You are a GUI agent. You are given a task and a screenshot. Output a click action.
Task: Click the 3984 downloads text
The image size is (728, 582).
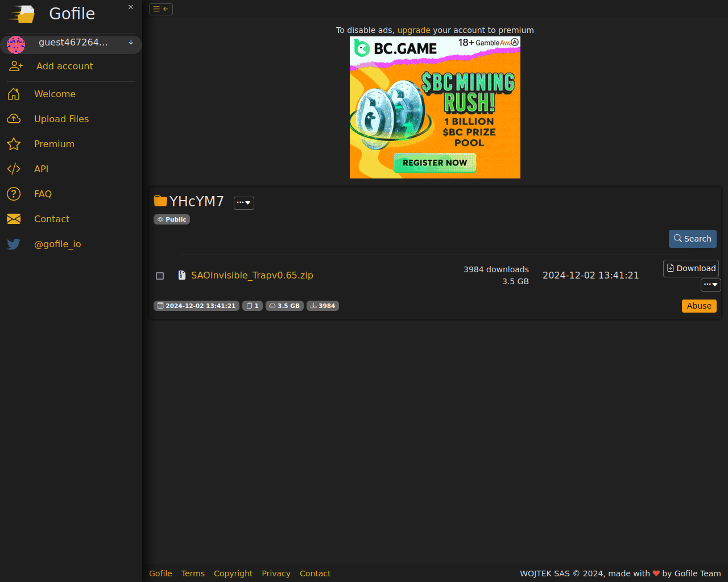pyautogui.click(x=496, y=269)
